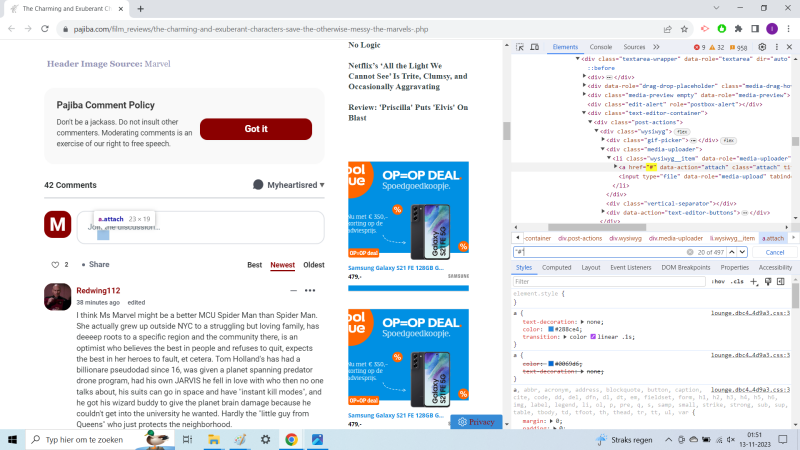The image size is (800, 450).
Task: Toggle flex badge on div.wysiwyg
Action: pos(682,132)
